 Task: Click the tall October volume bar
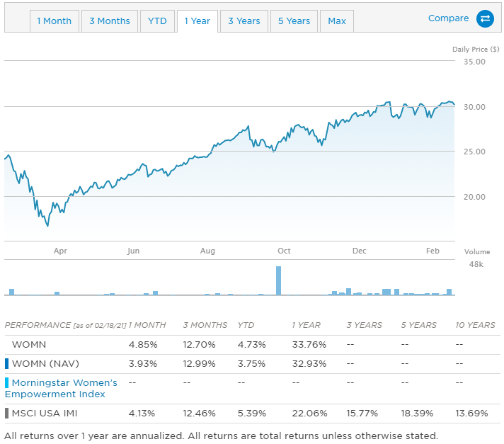[x=278, y=280]
